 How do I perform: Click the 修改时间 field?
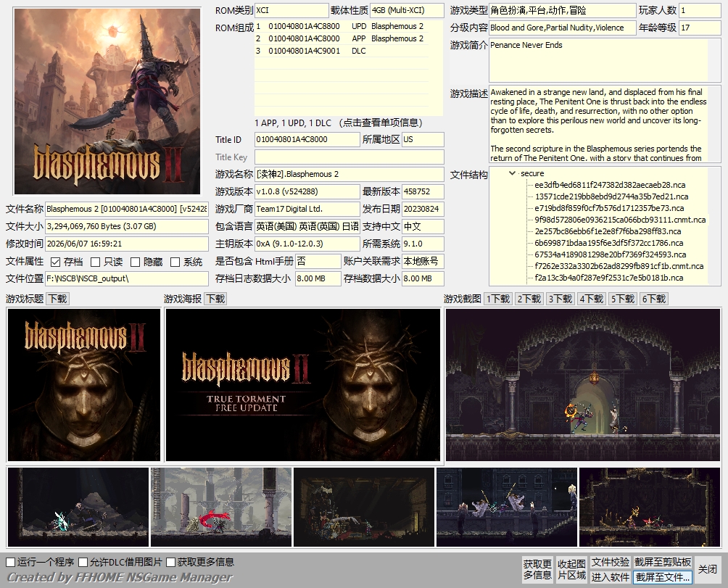click(x=127, y=244)
